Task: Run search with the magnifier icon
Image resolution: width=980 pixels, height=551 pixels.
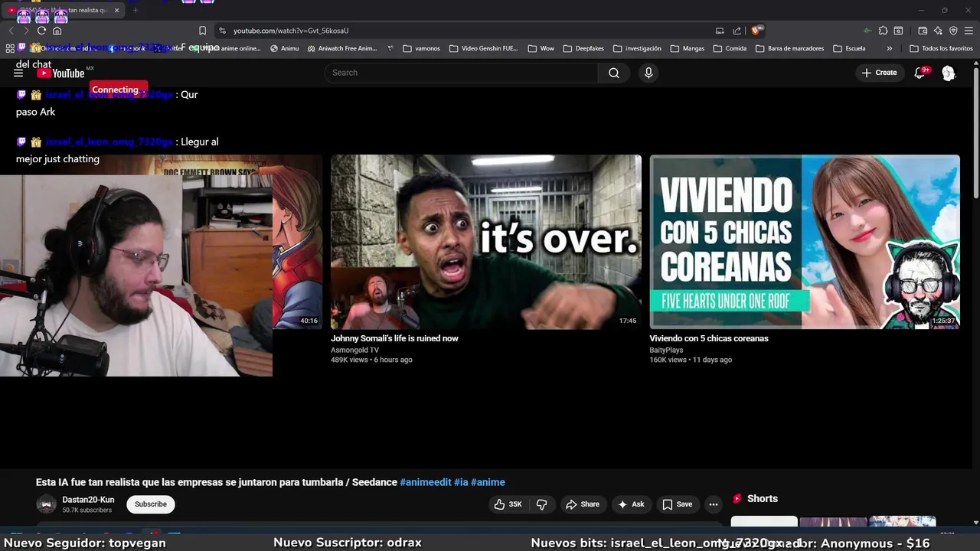Action: coord(614,73)
